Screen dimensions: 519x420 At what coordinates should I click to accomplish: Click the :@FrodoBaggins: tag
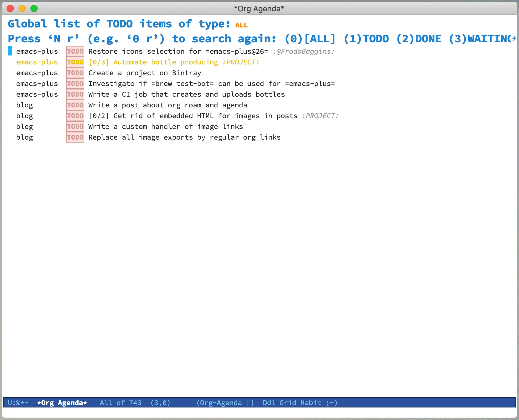coord(303,52)
